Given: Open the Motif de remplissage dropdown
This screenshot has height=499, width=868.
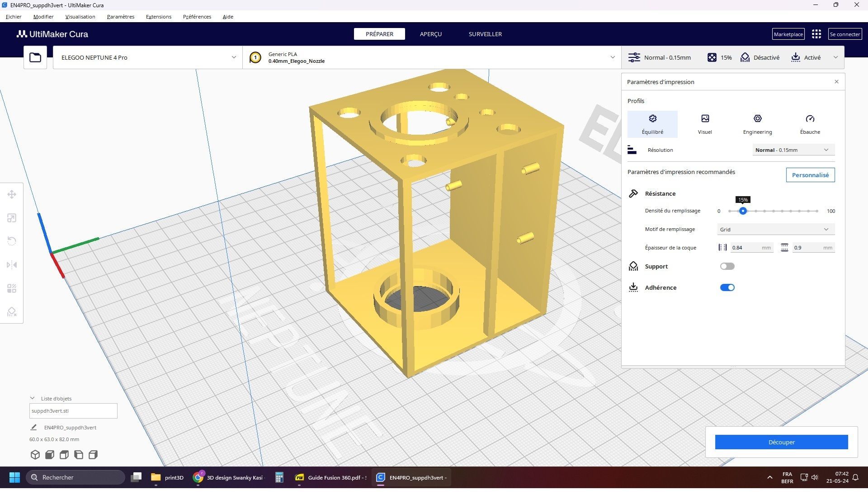Looking at the screenshot, I should pos(776,229).
